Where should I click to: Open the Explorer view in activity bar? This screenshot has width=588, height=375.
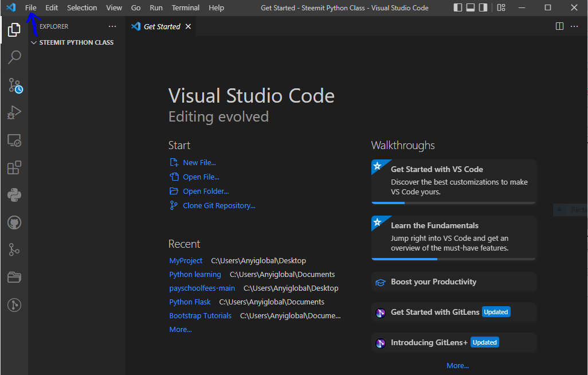pyautogui.click(x=14, y=30)
